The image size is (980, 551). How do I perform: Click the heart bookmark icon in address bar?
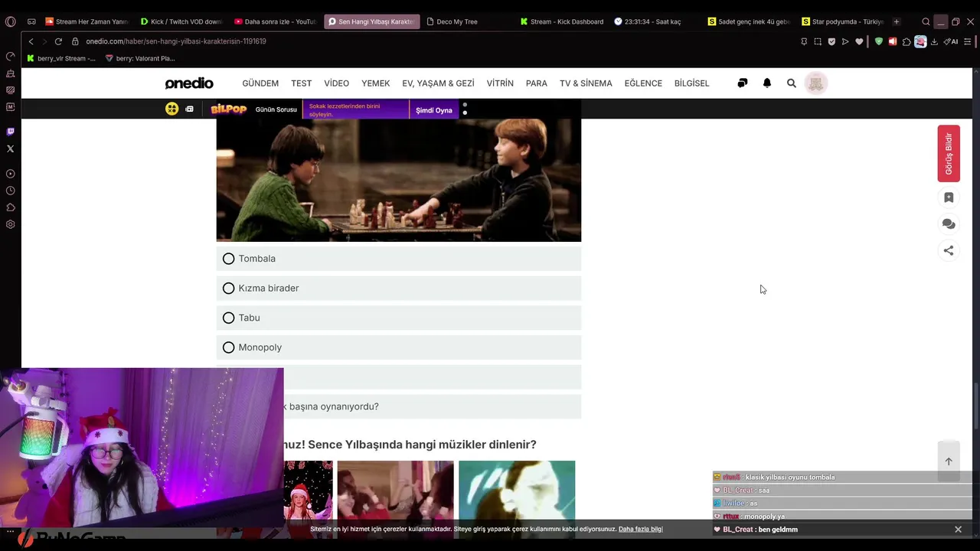coord(859,41)
